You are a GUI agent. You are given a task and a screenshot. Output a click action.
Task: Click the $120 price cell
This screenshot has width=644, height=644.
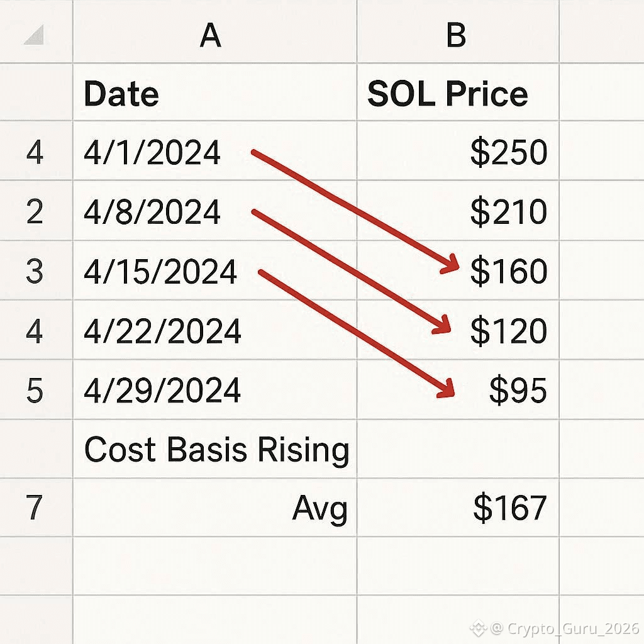coord(509,331)
